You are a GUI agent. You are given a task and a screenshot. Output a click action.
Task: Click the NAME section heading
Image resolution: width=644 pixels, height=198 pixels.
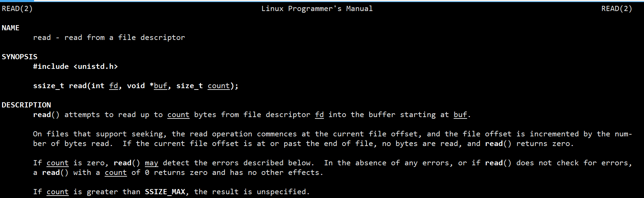11,28
